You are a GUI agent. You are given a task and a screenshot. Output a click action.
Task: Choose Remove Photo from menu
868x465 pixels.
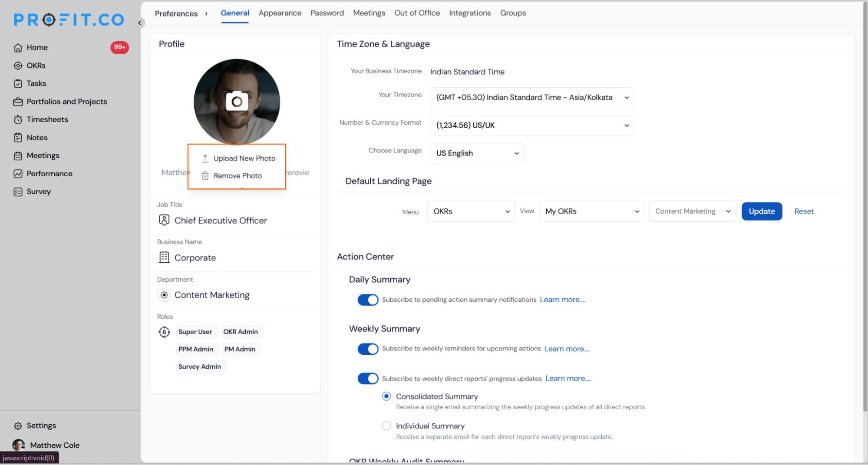click(x=231, y=176)
